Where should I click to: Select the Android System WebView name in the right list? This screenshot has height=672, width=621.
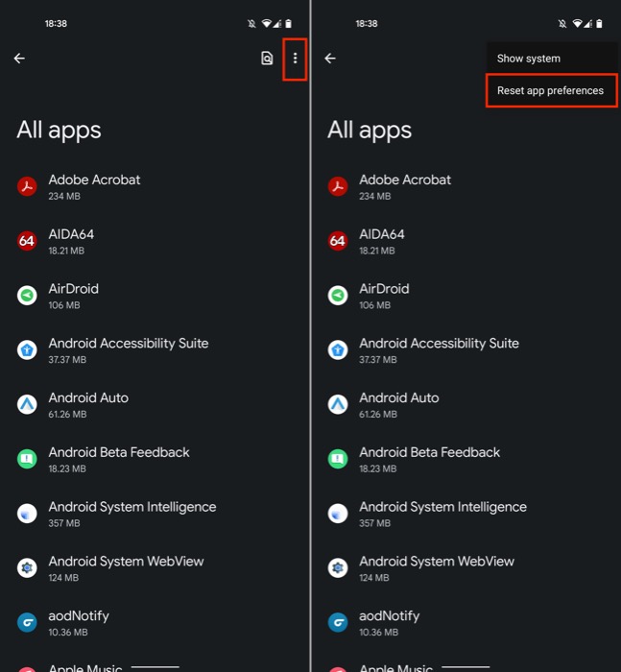pos(437,562)
